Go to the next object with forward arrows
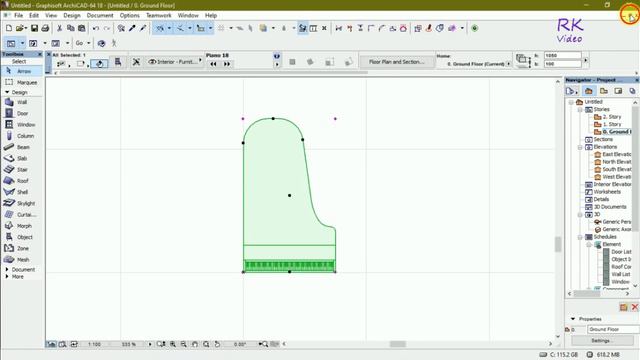 pos(227,64)
